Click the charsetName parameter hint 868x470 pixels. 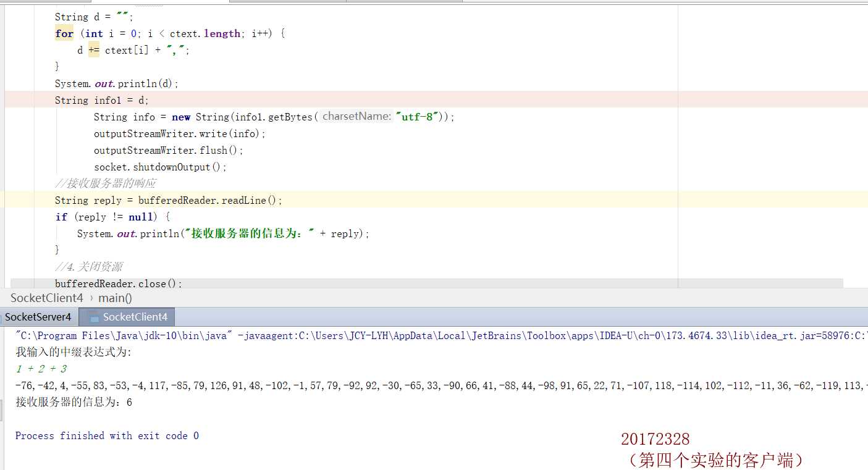tap(356, 116)
